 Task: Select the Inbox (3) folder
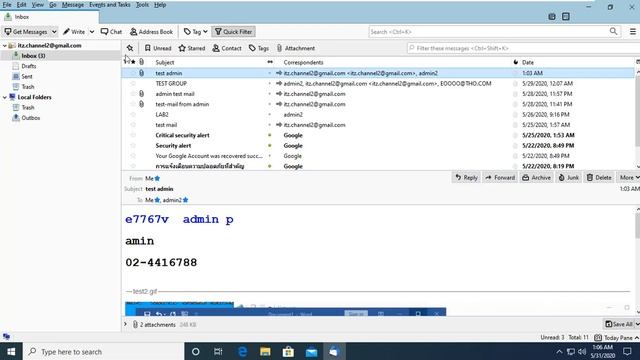[33, 56]
